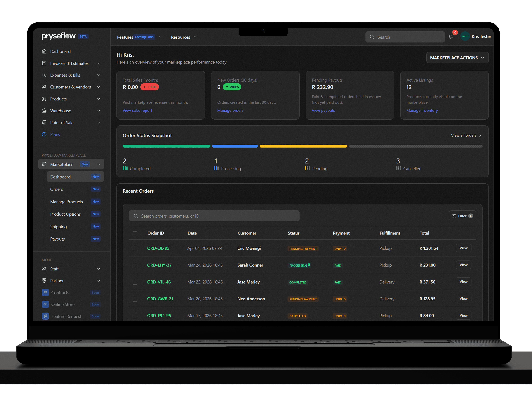Click the Search orders, customers, or ID field
This screenshot has width=532, height=402.
(x=214, y=216)
